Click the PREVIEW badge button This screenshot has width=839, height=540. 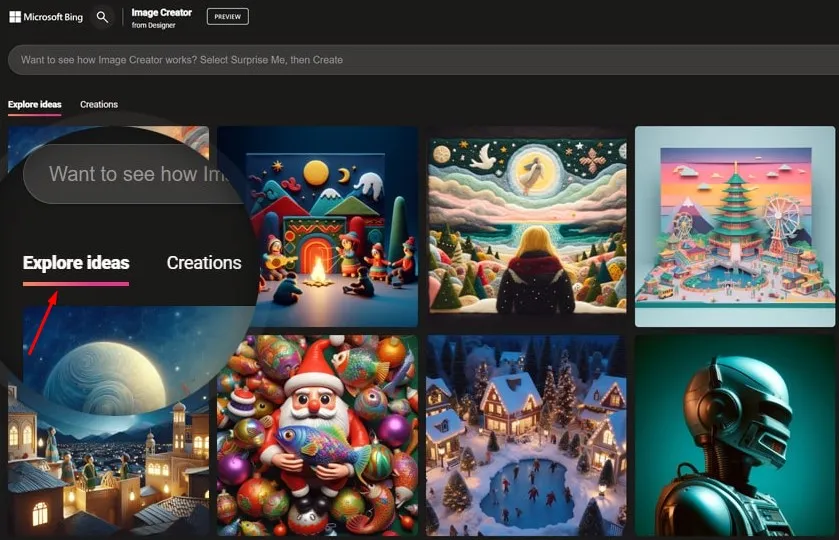(227, 17)
